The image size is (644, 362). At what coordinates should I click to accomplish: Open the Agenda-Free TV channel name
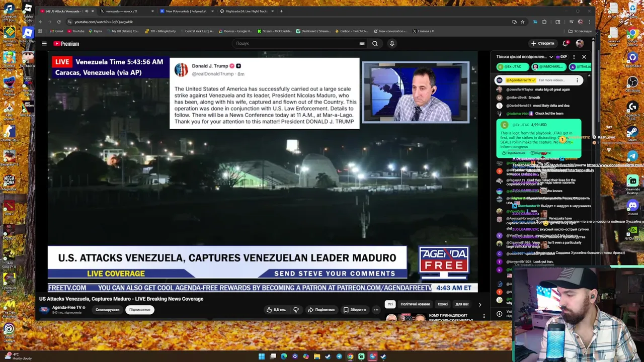pyautogui.click(x=67, y=307)
